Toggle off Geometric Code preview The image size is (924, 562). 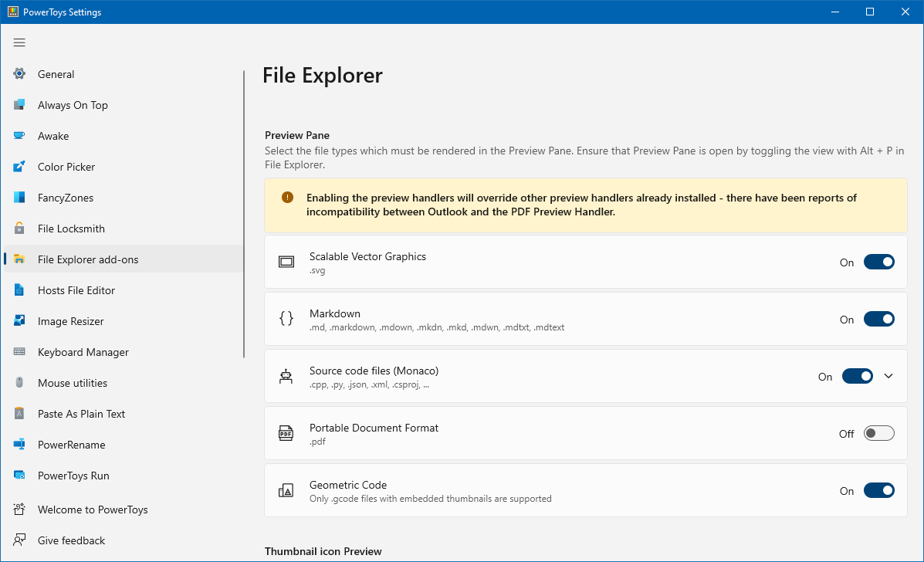click(x=878, y=491)
